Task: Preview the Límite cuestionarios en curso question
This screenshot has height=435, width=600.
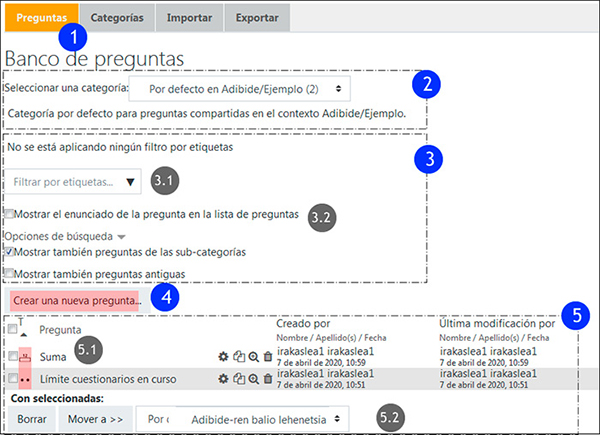Action: point(252,378)
